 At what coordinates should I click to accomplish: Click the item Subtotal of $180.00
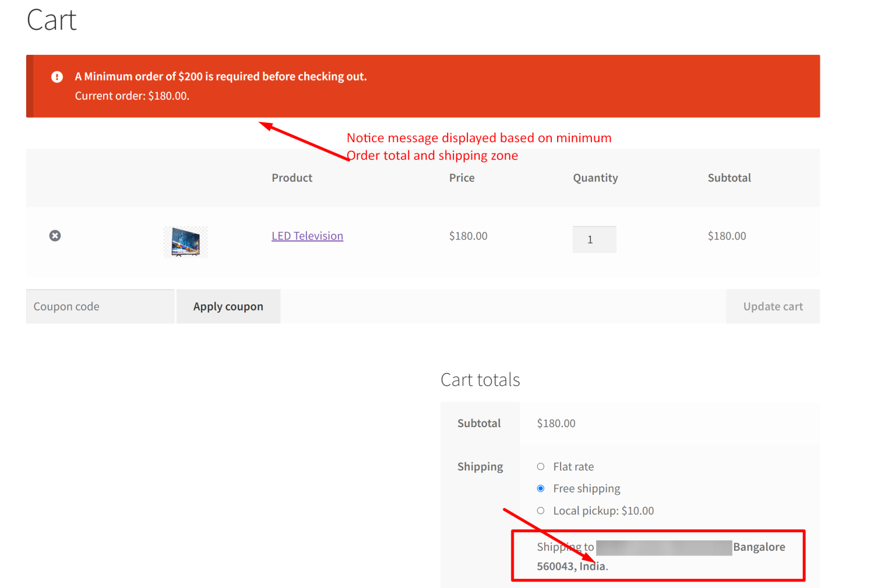(727, 235)
